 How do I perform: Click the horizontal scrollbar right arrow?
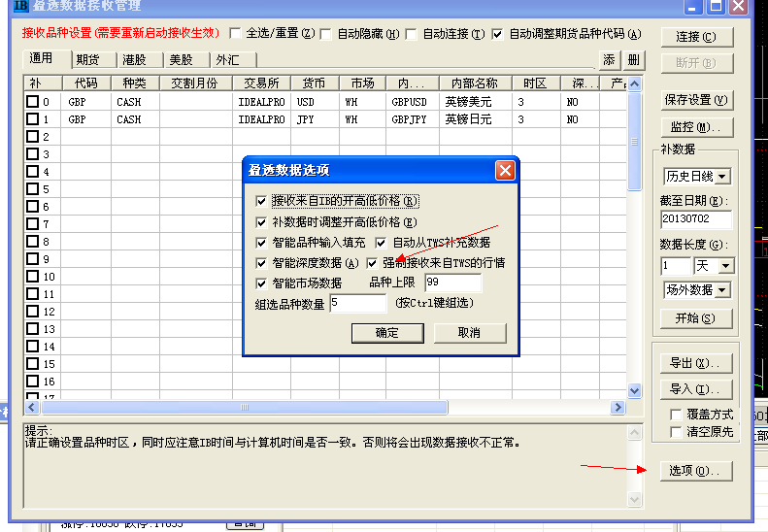tap(617, 408)
